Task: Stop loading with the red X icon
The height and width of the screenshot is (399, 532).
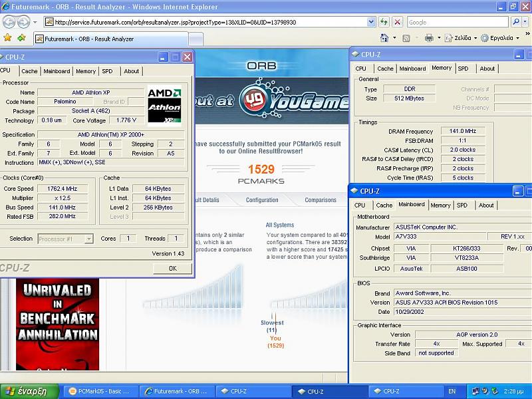Action: [397, 23]
